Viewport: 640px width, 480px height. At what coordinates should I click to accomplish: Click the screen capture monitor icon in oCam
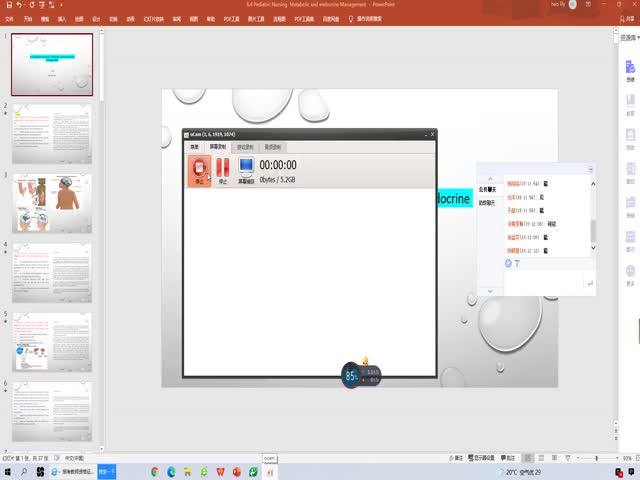pos(246,169)
